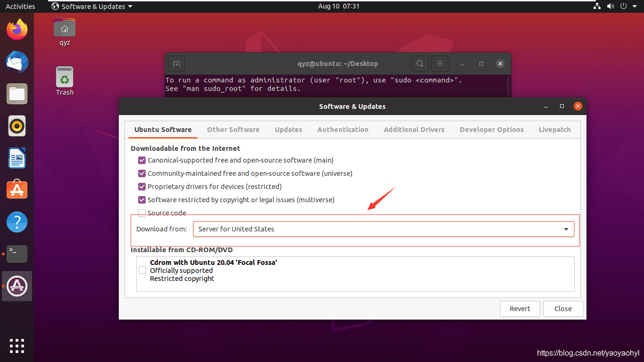Viewport: 644px width, 362px height.
Task: Toggle the multiverse software checkbox
Action: pos(142,200)
